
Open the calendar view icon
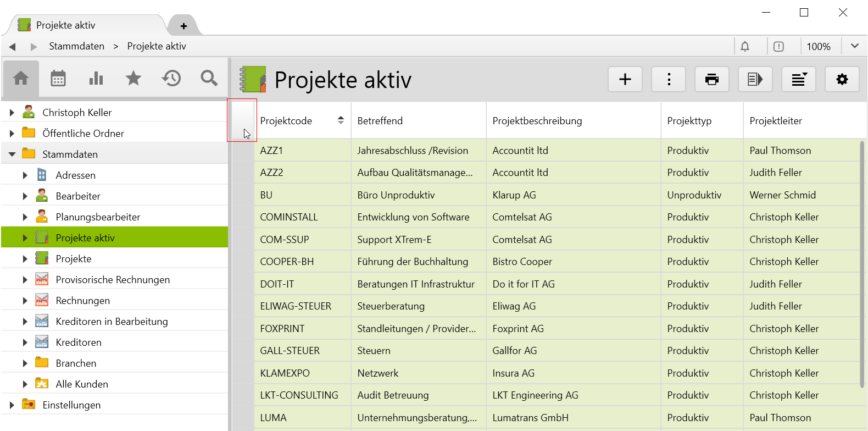[58, 79]
